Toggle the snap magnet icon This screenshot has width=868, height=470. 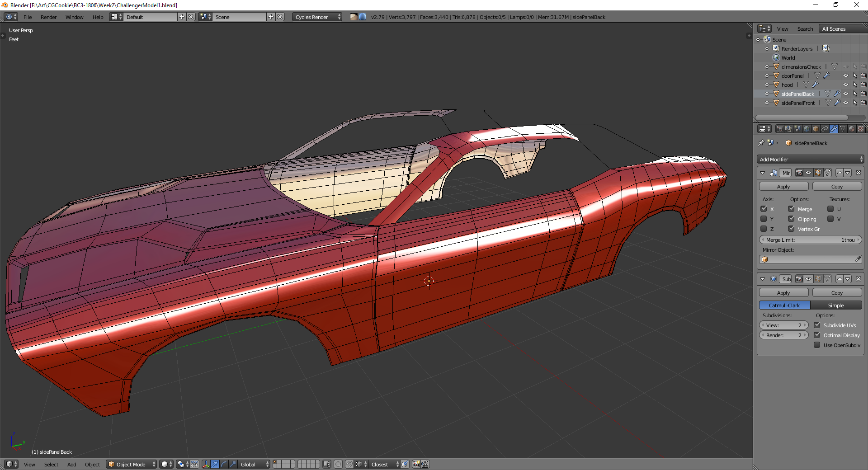point(349,464)
